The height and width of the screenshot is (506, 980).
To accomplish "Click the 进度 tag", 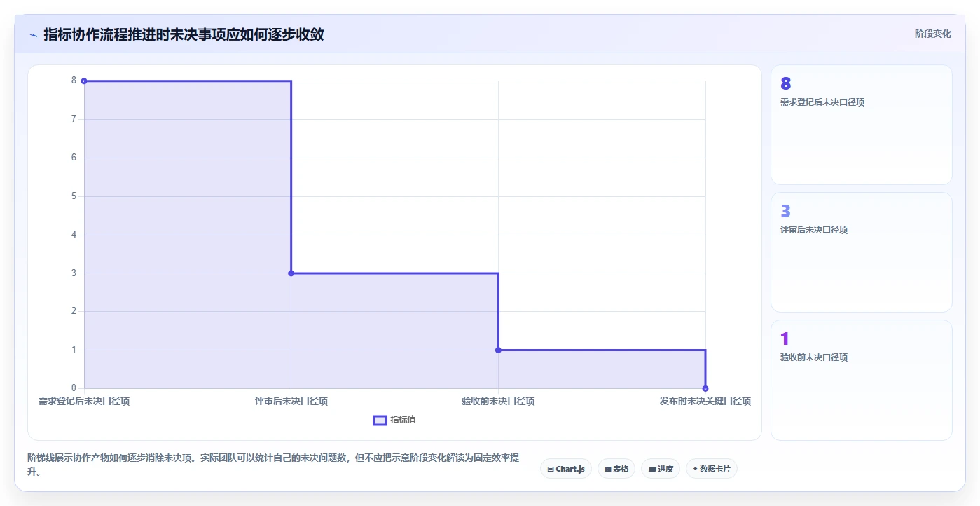I will pyautogui.click(x=661, y=469).
